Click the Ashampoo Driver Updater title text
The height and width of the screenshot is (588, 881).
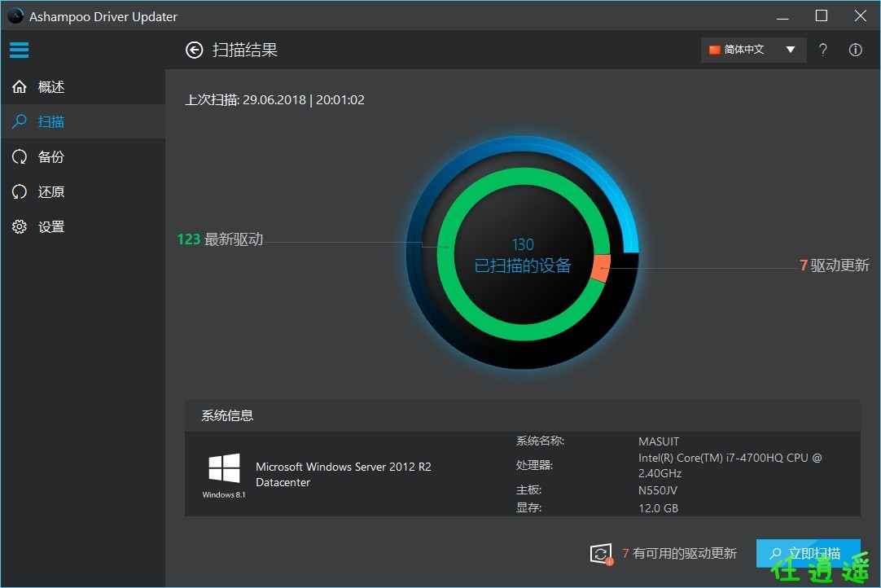103,17
